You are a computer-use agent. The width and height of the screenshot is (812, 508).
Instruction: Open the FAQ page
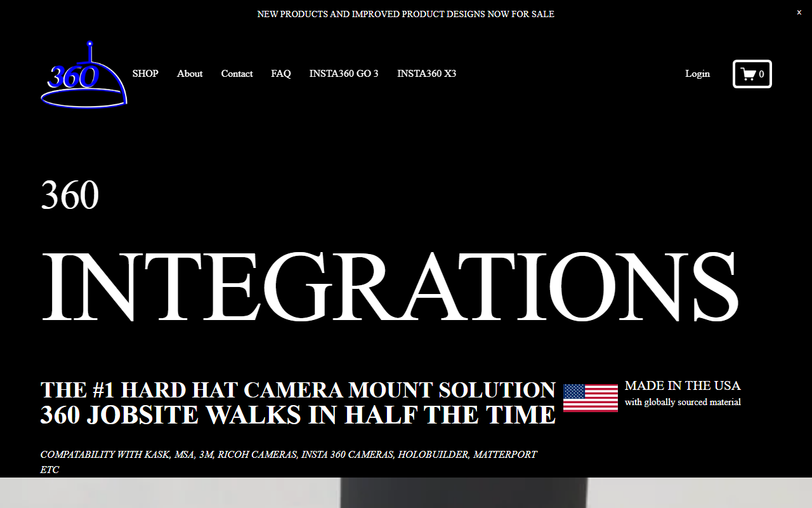coord(281,74)
